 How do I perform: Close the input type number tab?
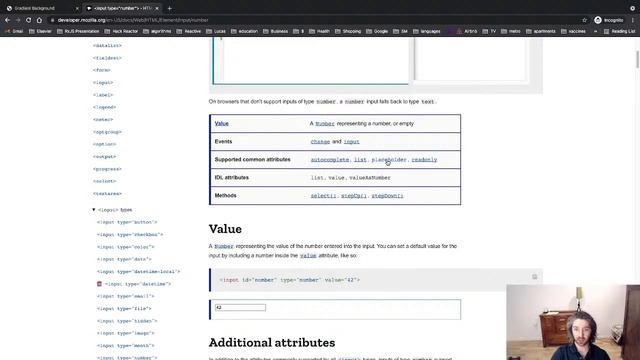tap(157, 8)
